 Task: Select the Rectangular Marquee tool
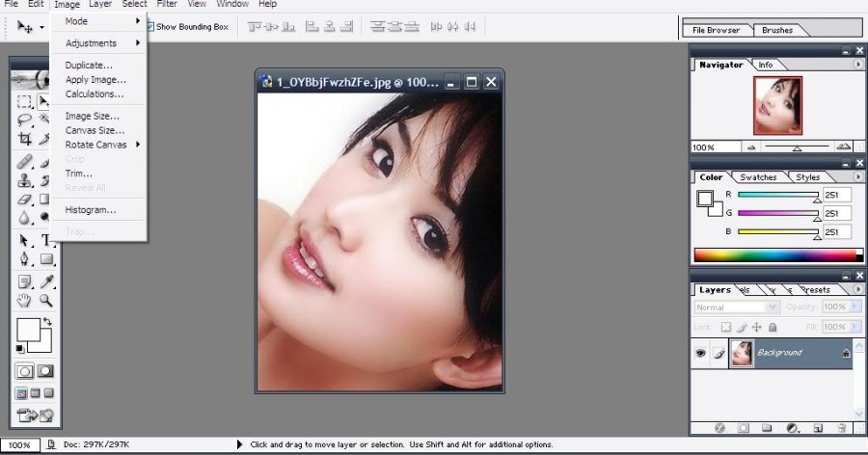point(24,101)
